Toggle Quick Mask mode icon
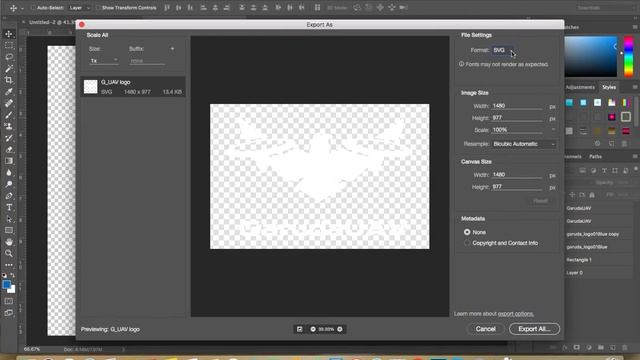Image resolution: width=640 pixels, height=360 pixels. 9,301
